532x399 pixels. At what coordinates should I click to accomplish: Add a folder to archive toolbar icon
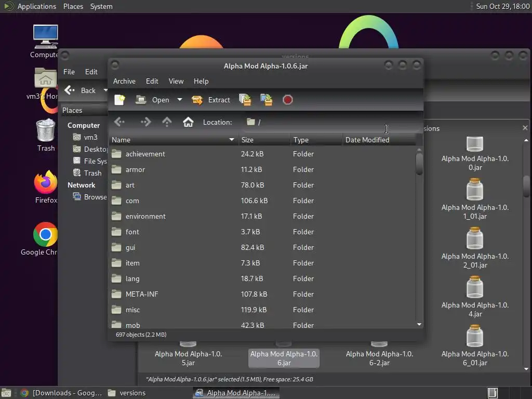[267, 100]
